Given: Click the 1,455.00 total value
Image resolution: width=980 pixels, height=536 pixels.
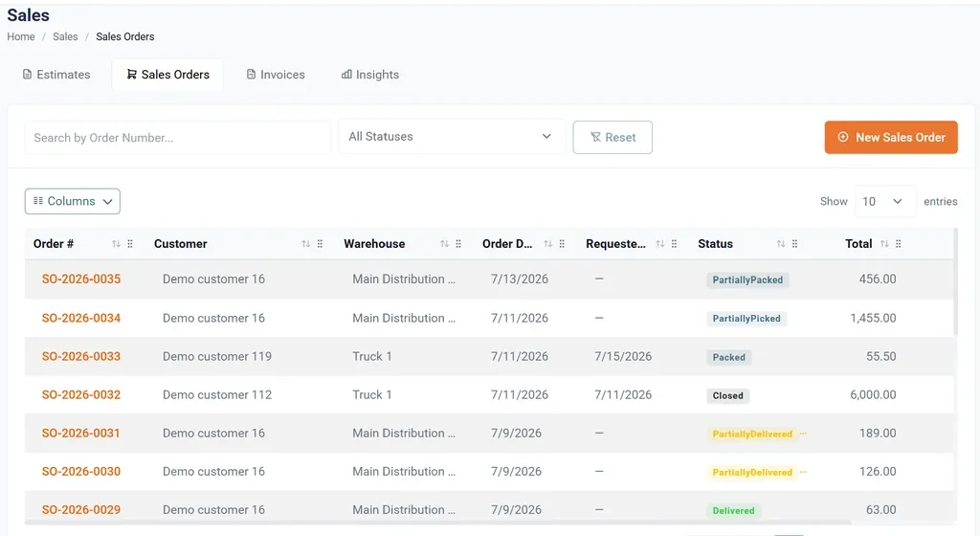Looking at the screenshot, I should point(873,318).
